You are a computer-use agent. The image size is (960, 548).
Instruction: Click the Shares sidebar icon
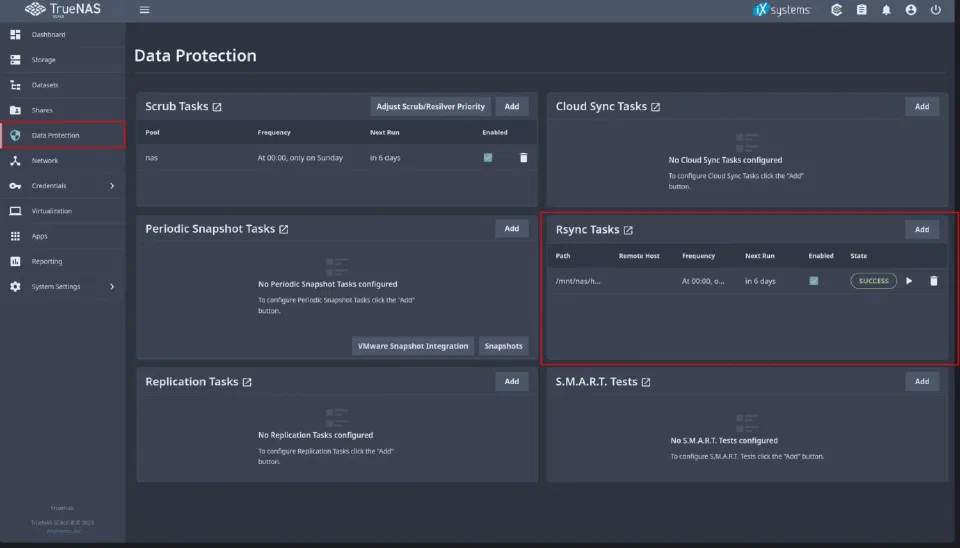point(15,110)
